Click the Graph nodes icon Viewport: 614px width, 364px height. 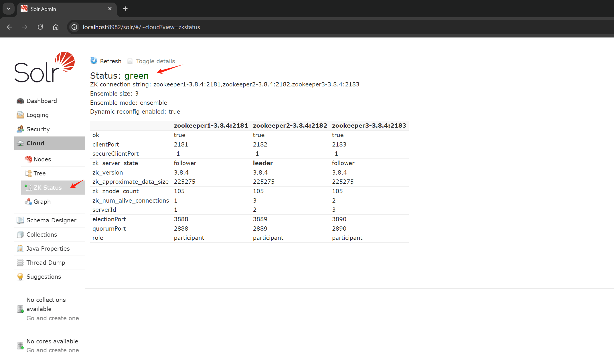[28, 201]
